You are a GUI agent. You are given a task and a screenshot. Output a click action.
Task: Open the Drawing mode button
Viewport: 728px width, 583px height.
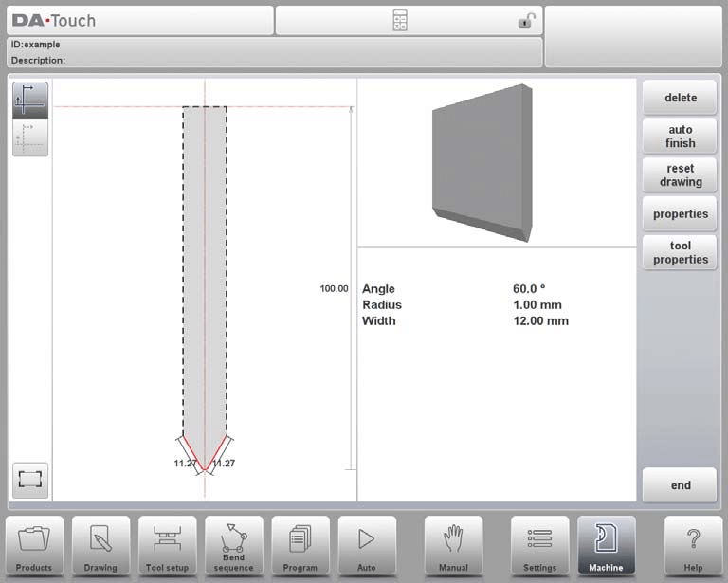(100, 546)
